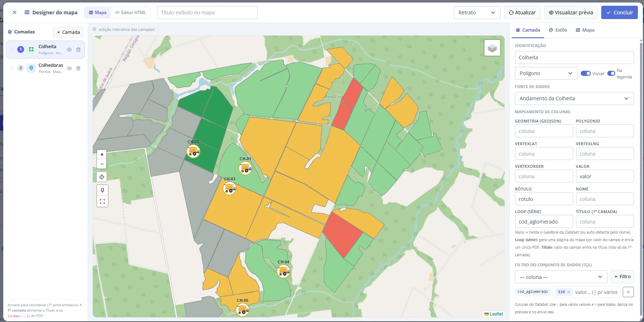644x322 pixels.
Task: Click the filter value input next to 114
Action: tap(596, 292)
